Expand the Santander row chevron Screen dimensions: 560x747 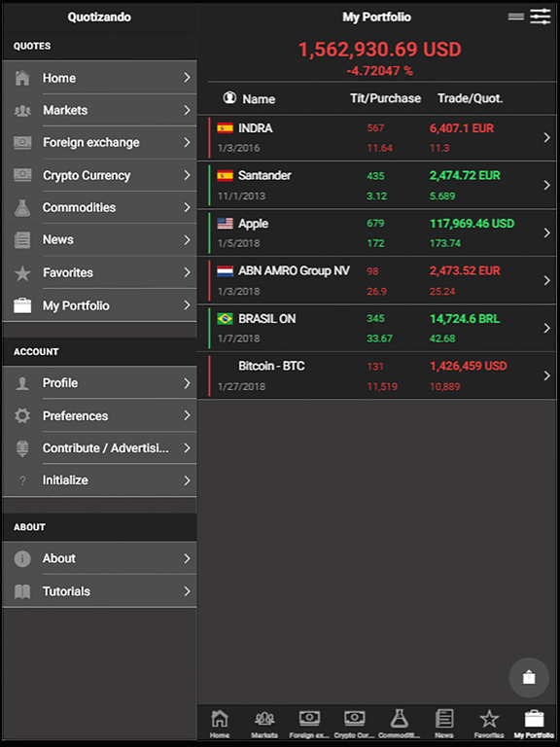(x=546, y=186)
